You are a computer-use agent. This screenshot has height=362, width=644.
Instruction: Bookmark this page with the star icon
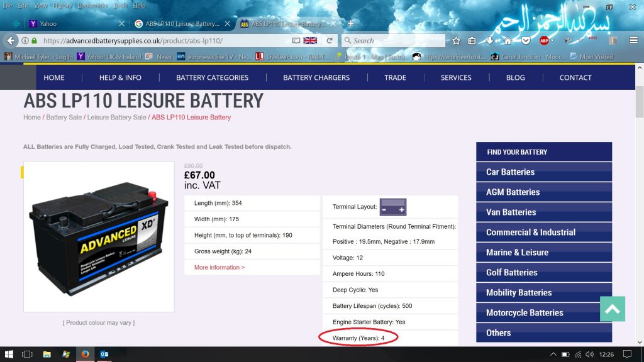pyautogui.click(x=456, y=41)
